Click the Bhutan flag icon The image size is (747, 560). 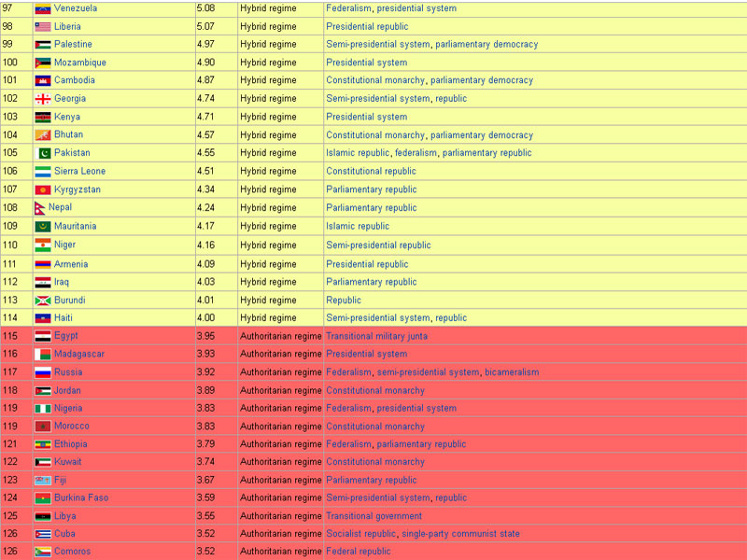point(42,135)
